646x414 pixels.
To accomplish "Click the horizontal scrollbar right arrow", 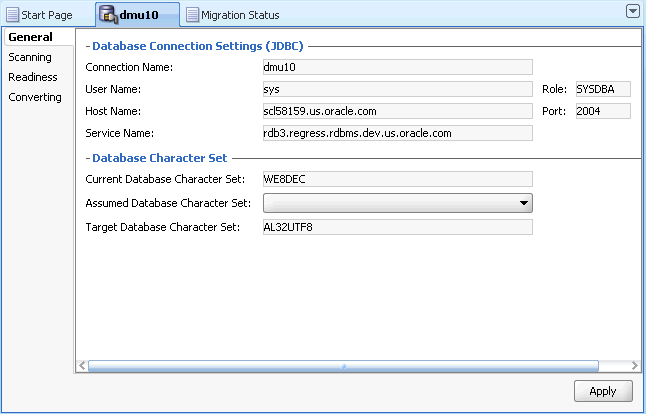I will pyautogui.click(x=634, y=366).
